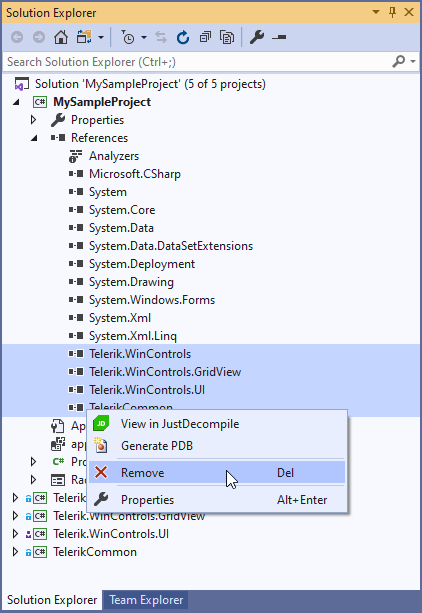
Task: Expand the TelerikCommon project
Action: pyautogui.click(x=15, y=552)
